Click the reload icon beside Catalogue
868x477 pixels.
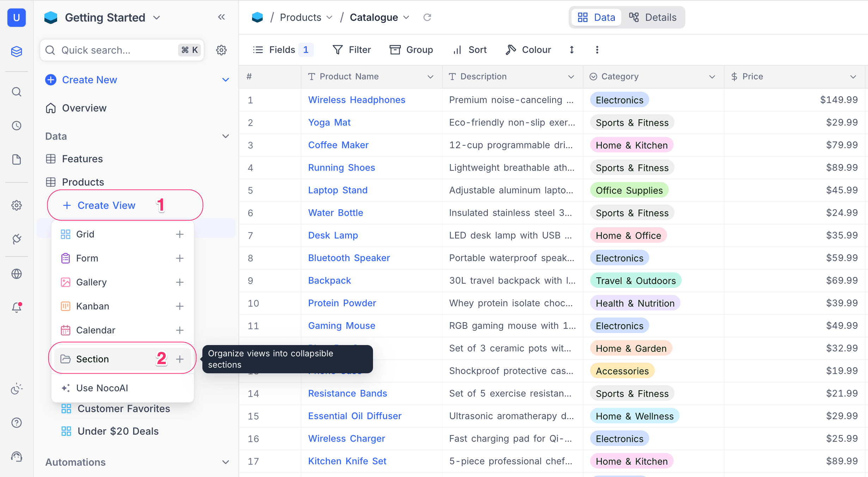click(x=427, y=17)
